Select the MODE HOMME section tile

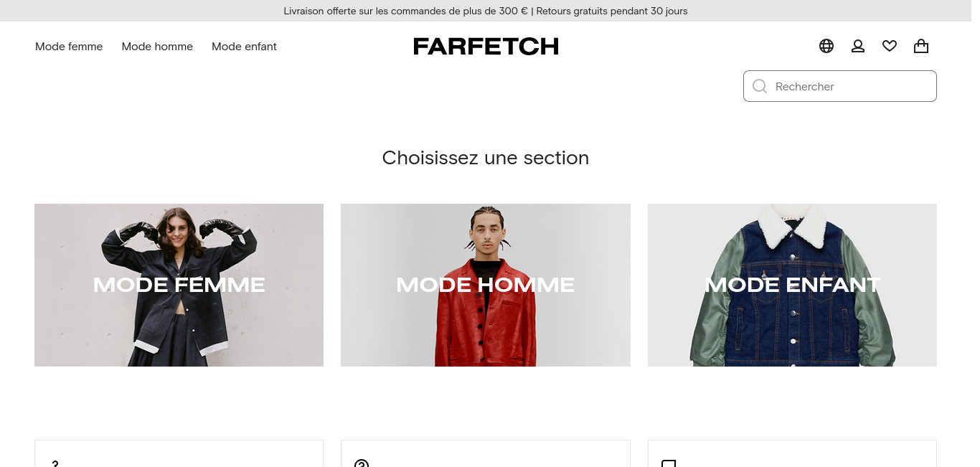(x=486, y=285)
